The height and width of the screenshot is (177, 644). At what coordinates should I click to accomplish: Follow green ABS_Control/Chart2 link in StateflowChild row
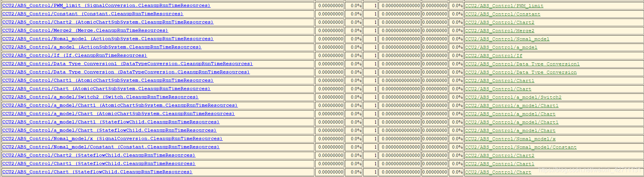tap(500, 156)
